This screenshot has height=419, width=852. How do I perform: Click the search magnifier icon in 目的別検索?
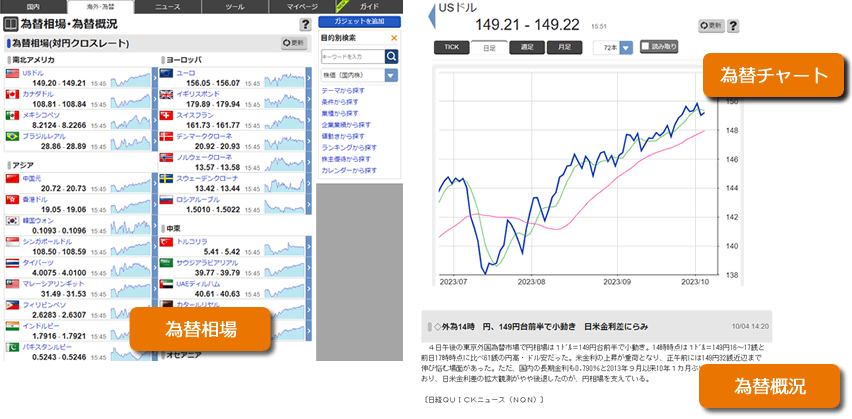(392, 55)
